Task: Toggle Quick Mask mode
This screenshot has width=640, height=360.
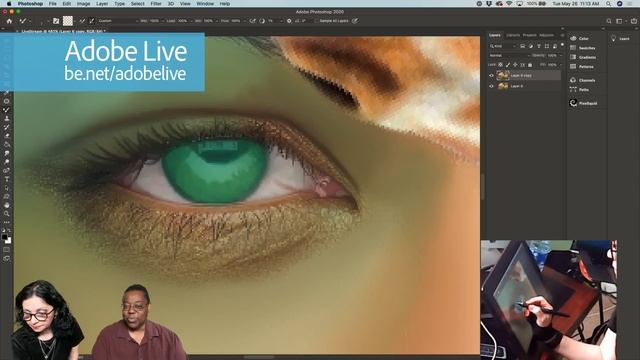Action: (7, 249)
